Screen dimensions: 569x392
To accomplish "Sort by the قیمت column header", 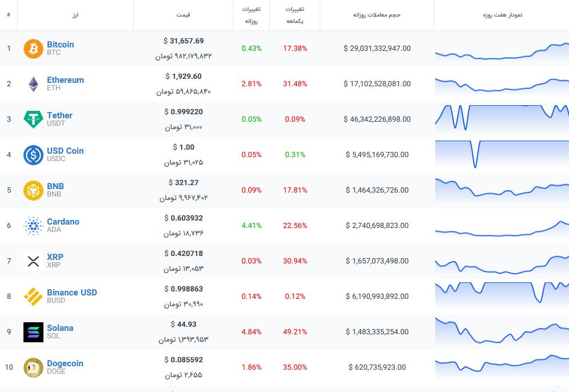I will (183, 15).
